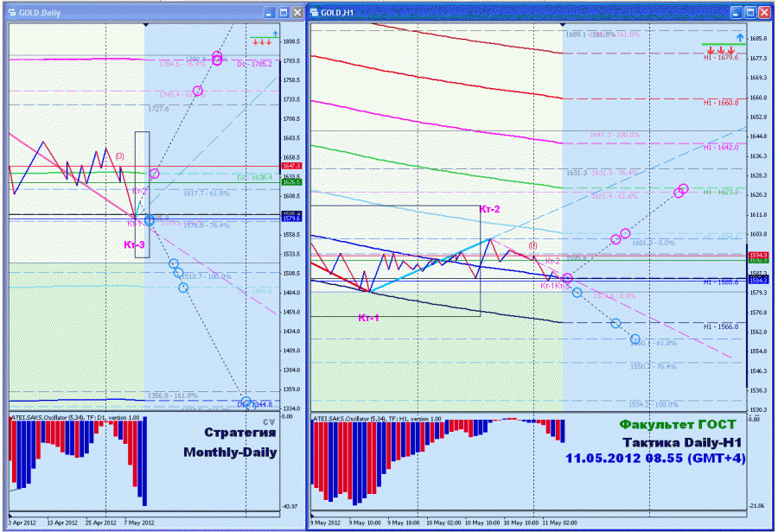Viewport: 778px width, 532px height.
Task: Click the red 1647.3 price tag in Daily
Action: point(292,166)
